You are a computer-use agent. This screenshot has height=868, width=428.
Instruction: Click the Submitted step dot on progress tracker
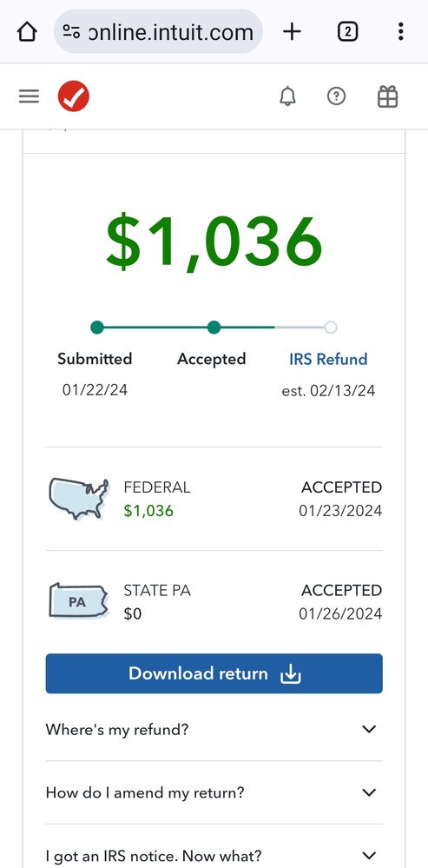pos(97,328)
